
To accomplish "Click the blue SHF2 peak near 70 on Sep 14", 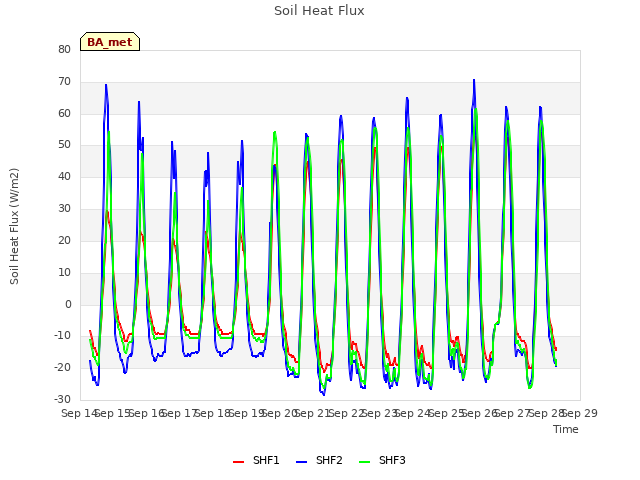I will click(106, 85).
